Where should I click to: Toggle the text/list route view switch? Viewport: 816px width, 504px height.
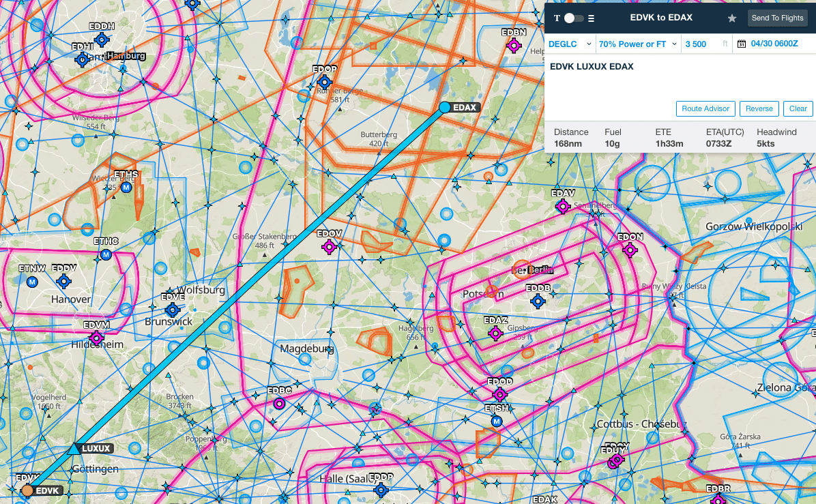(x=574, y=18)
